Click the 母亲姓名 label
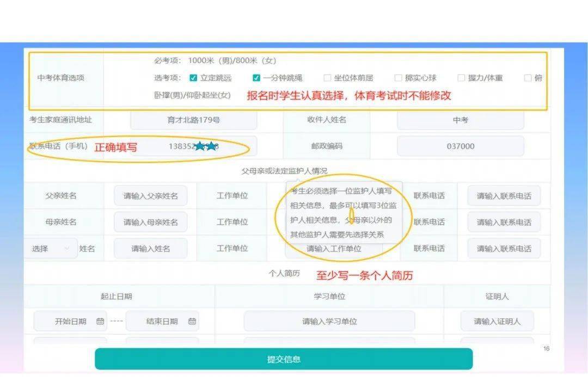Image resolution: width=588 pixels, height=377 pixels. click(x=61, y=222)
